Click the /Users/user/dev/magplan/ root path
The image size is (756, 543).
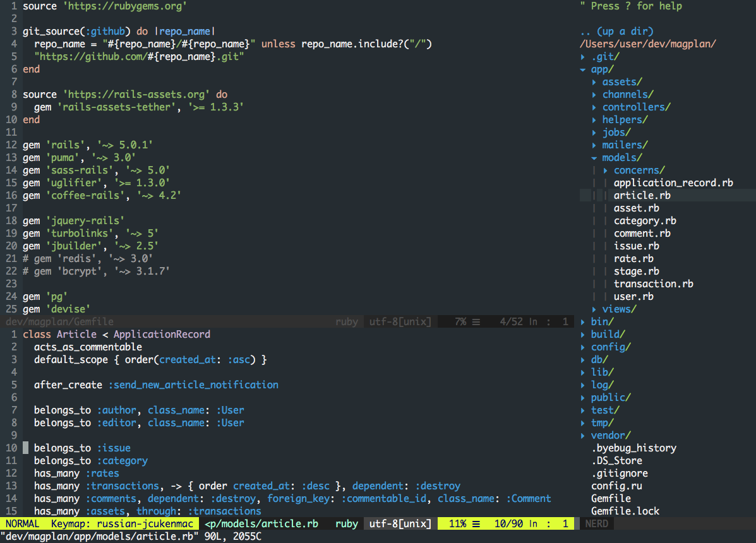coord(647,44)
